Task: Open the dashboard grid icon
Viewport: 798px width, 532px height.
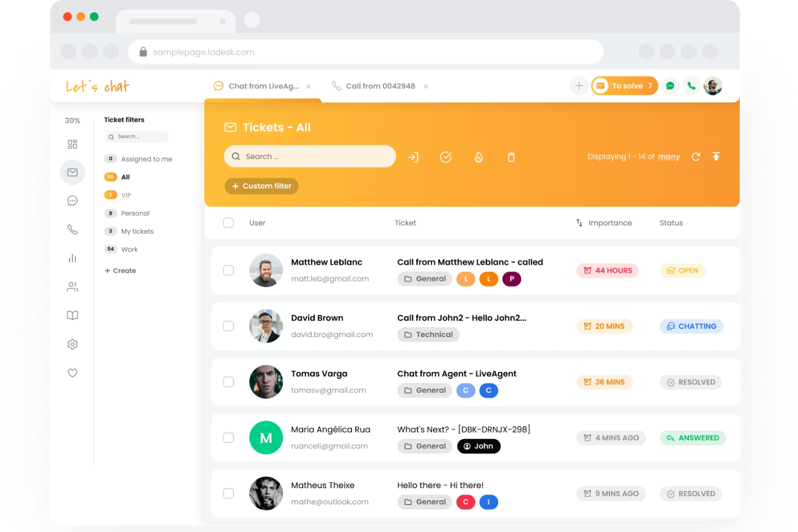Action: (x=72, y=144)
